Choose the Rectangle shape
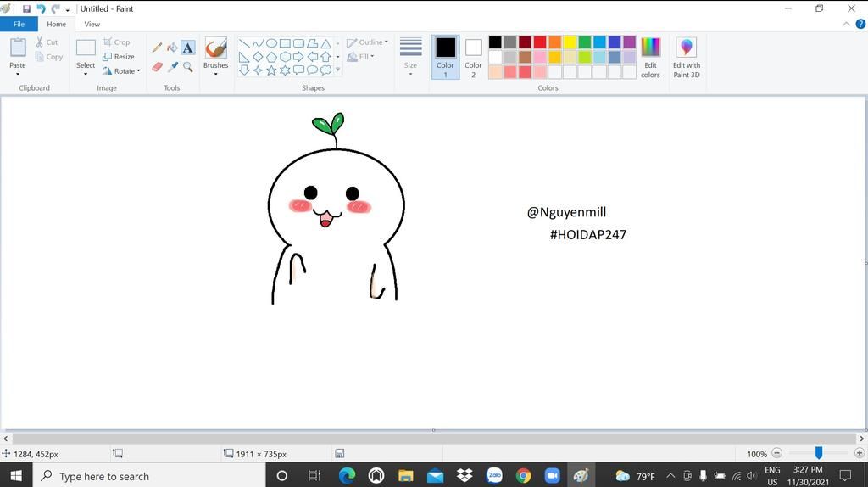Screen dimensions: 868x487 [x=285, y=43]
